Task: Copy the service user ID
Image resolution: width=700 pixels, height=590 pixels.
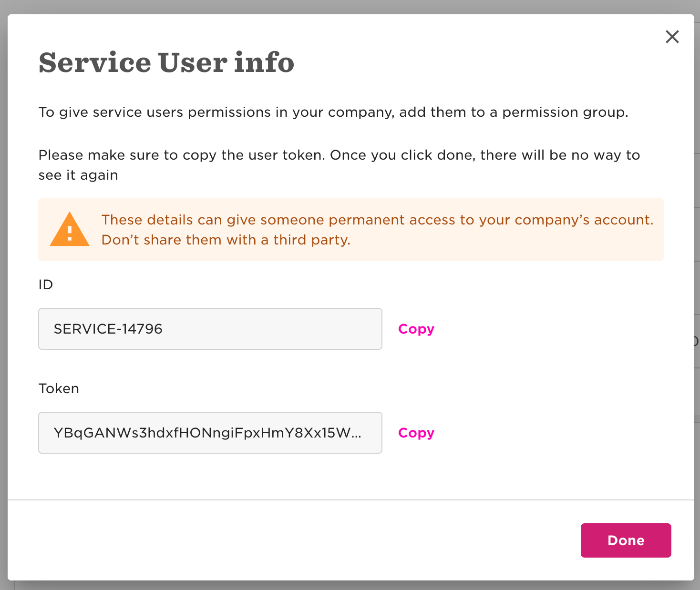Action: click(416, 329)
